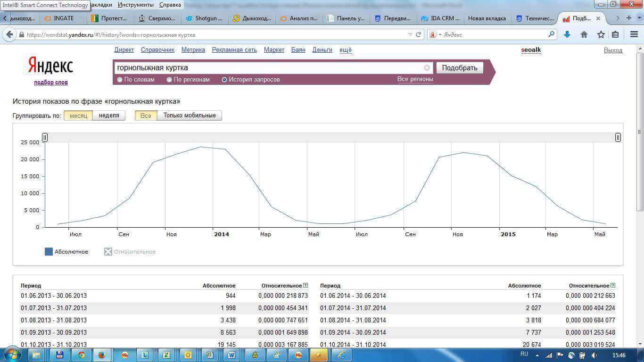This screenshot has height=362, width=644.
Task: Show bookmarks list icon next to star
Action: (615, 34)
